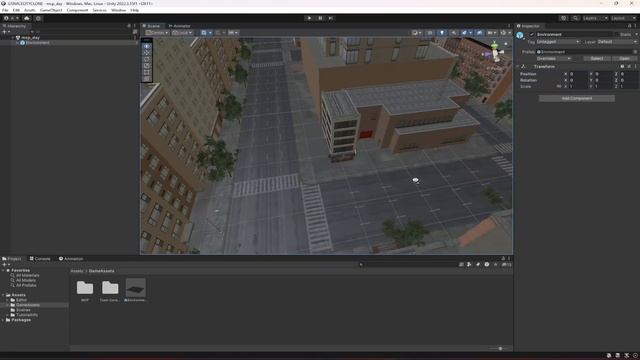640x360 pixels.
Task: Open the Tag Untagged dropdown
Action: point(558,42)
